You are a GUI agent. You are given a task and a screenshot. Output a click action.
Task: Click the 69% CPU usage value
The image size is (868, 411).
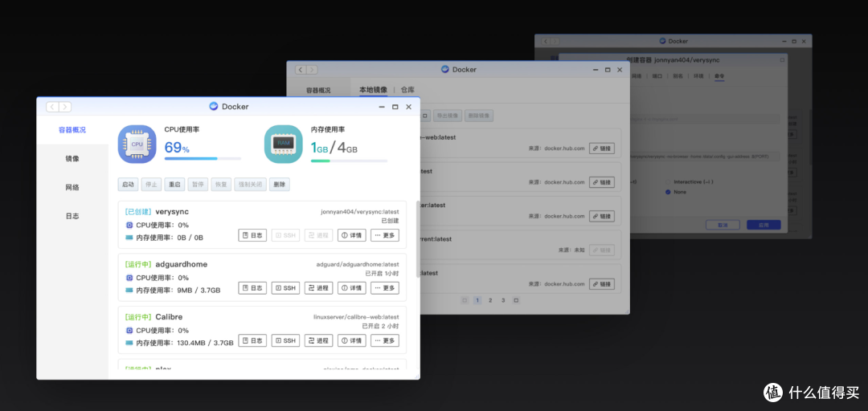177,147
